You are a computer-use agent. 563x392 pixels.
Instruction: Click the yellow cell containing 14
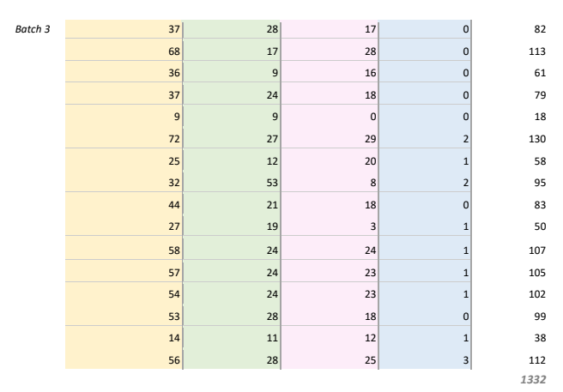pos(124,337)
